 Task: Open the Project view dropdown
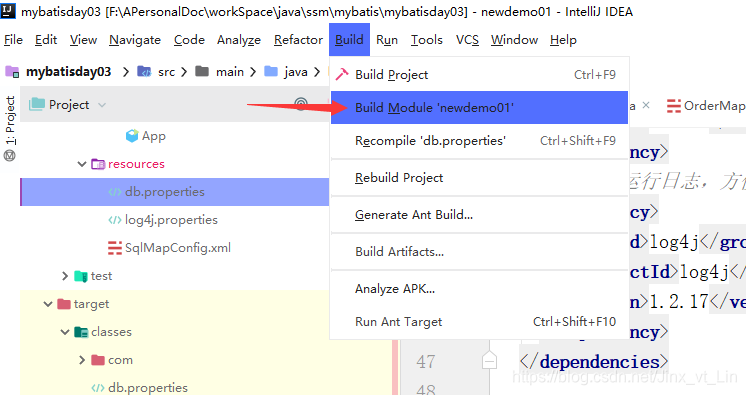point(102,105)
